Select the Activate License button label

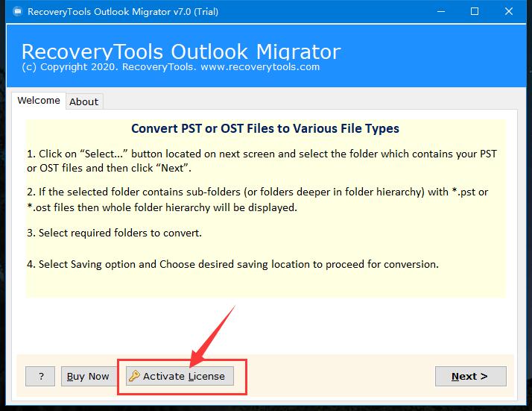click(183, 377)
